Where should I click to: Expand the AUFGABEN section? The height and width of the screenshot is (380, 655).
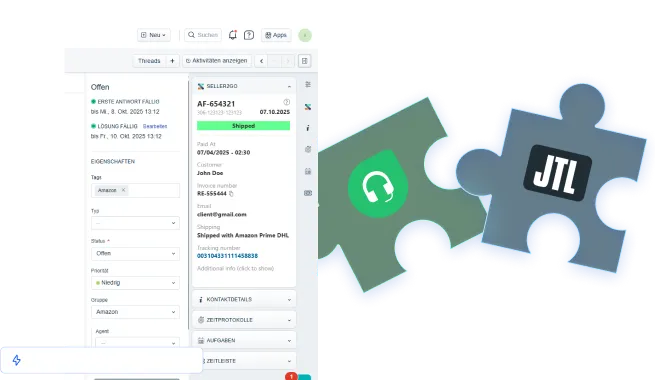click(244, 340)
